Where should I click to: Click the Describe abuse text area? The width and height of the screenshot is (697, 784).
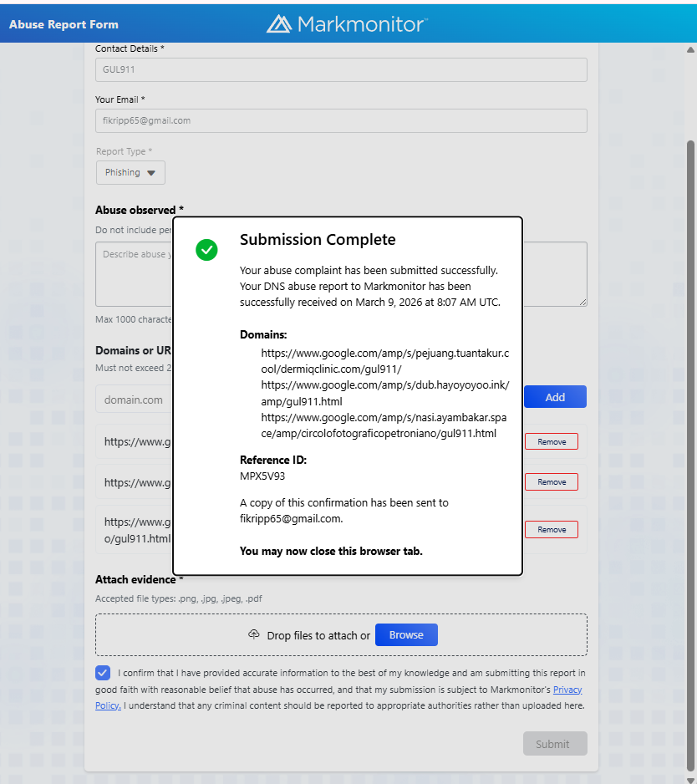coord(134,274)
